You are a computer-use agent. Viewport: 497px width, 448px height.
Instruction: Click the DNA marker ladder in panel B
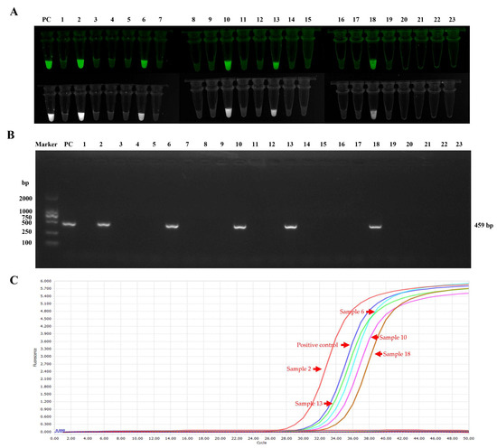52,220
